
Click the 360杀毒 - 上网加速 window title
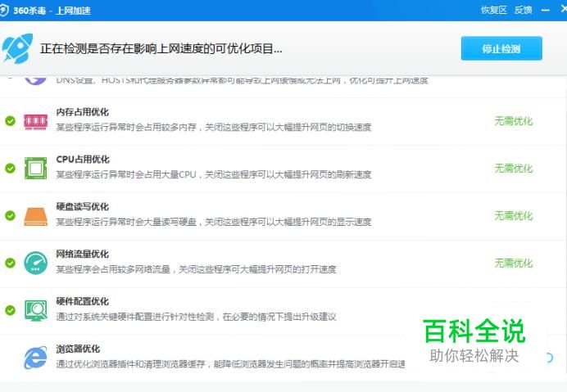[52, 11]
